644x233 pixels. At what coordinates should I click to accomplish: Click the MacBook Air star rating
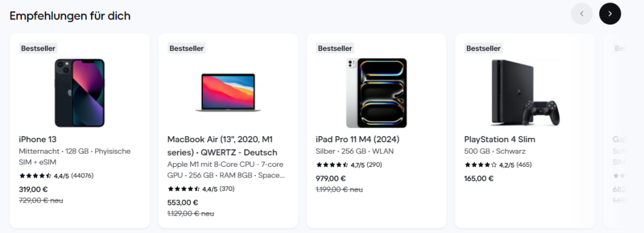[201, 189]
